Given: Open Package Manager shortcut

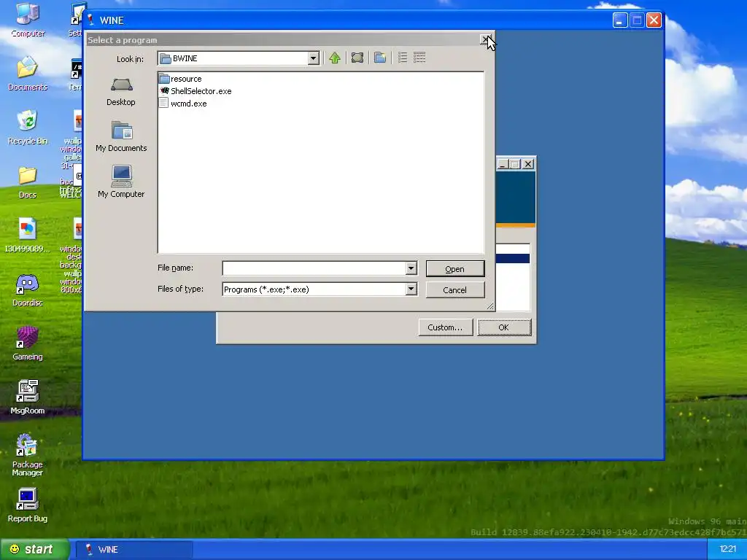Looking at the screenshot, I should point(27,455).
